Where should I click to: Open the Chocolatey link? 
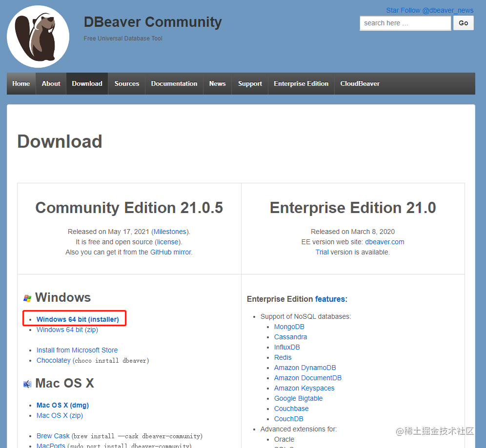coord(54,360)
